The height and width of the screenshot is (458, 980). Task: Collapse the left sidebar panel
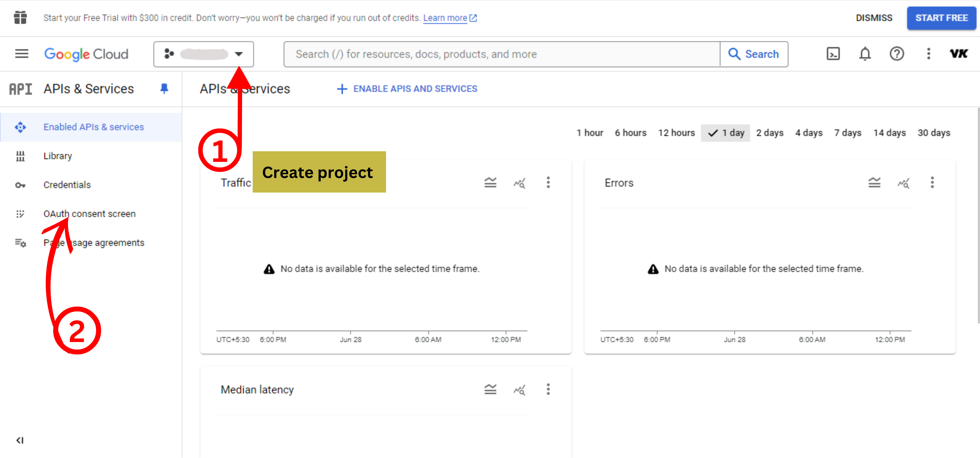(20, 441)
